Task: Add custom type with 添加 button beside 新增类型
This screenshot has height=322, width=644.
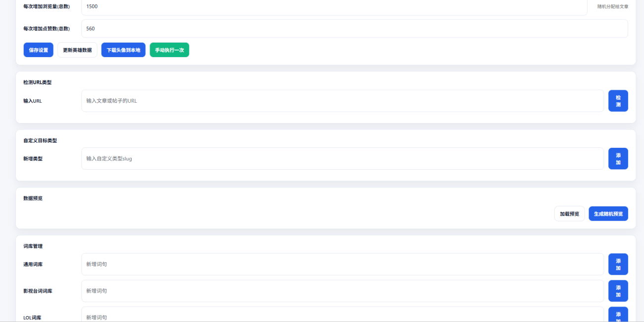Action: click(618, 159)
